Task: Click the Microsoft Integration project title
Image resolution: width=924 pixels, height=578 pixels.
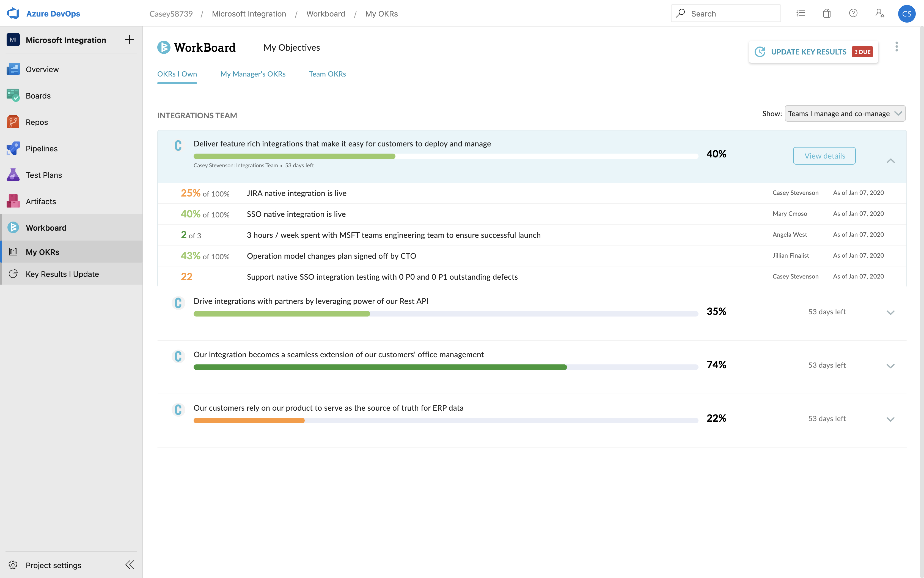Action: (66, 40)
